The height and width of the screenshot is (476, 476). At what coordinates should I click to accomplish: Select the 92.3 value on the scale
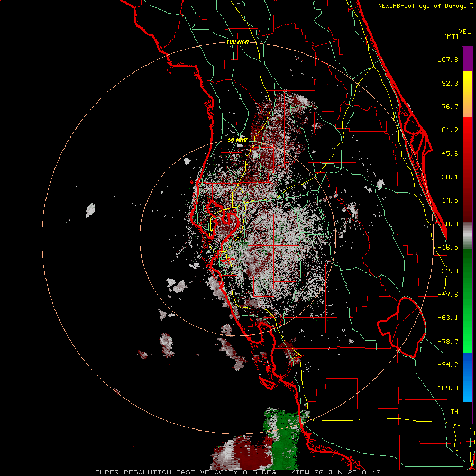(x=450, y=83)
